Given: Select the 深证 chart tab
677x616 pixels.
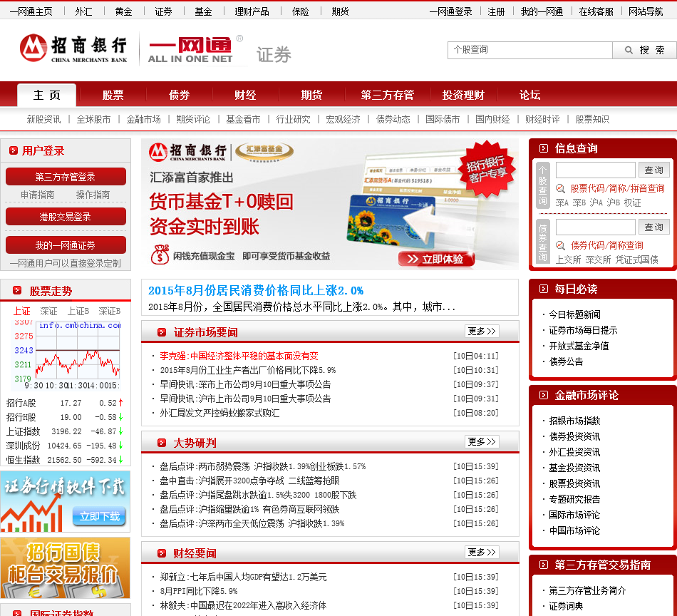Looking at the screenshot, I should [48, 311].
